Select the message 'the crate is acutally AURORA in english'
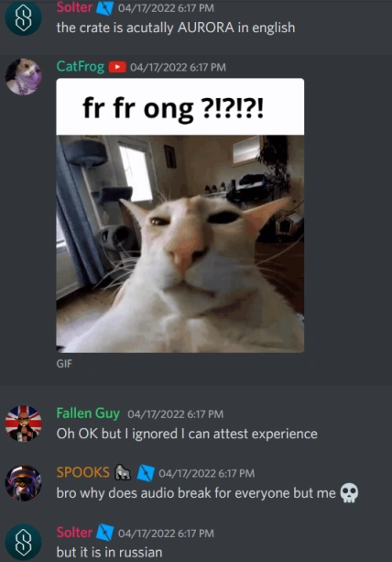Viewport: 392px width, 562px height. click(176, 28)
